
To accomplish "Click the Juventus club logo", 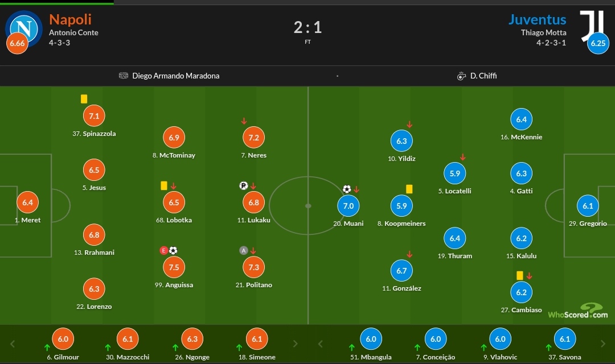I will coord(592,25).
